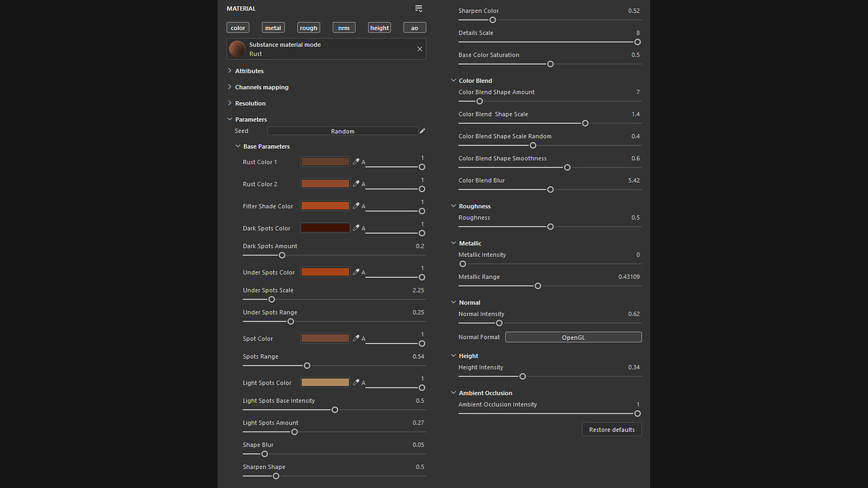
Task: Remove Rust substance material with X icon
Action: click(x=420, y=49)
